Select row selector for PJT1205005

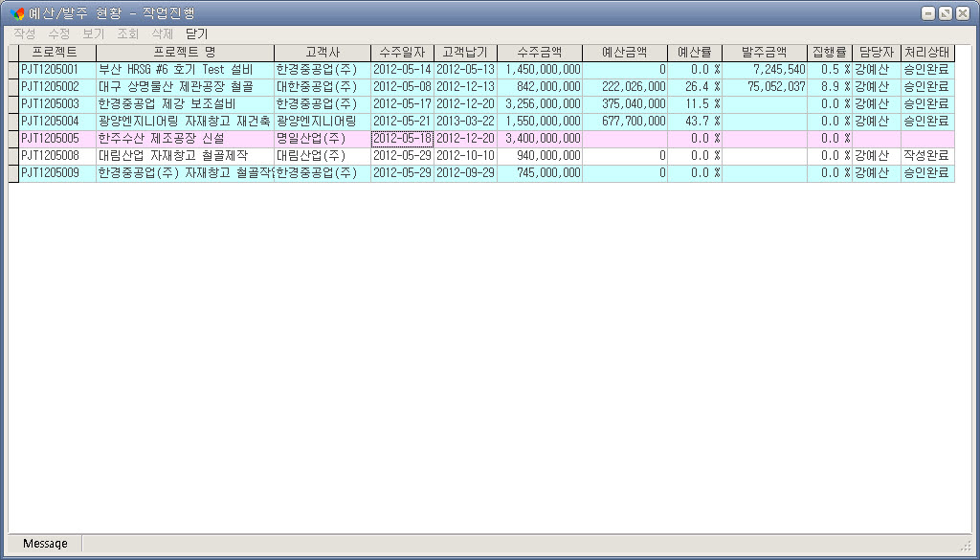[13, 138]
